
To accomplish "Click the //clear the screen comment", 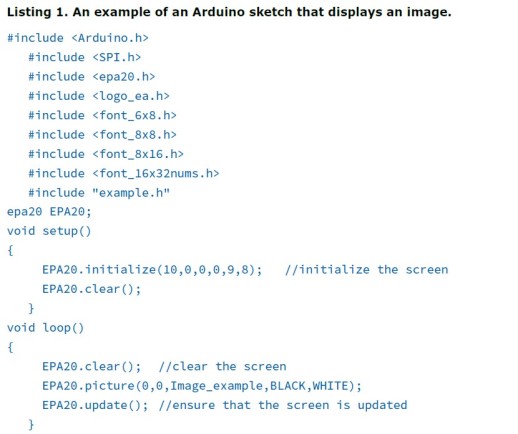I will (x=222, y=367).
